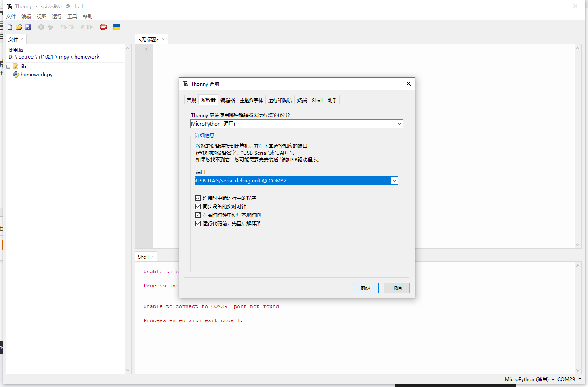Close the Shell panel tab
Screen dimensions: 588x387
[x=152, y=257]
